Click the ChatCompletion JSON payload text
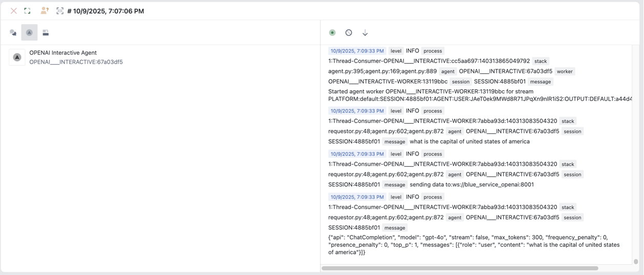 [474, 245]
